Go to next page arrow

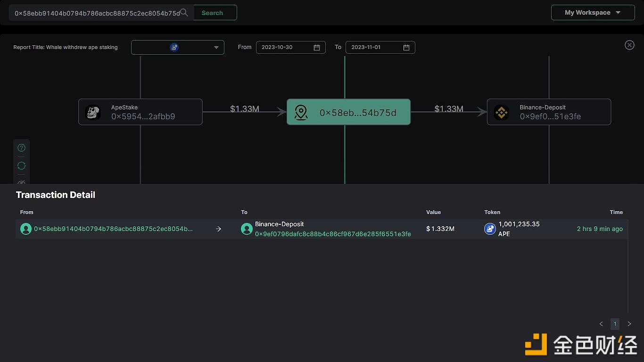click(x=629, y=324)
